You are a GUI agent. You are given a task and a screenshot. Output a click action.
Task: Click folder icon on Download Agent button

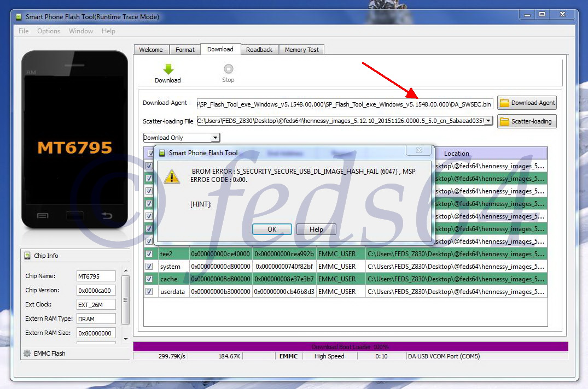pos(504,103)
